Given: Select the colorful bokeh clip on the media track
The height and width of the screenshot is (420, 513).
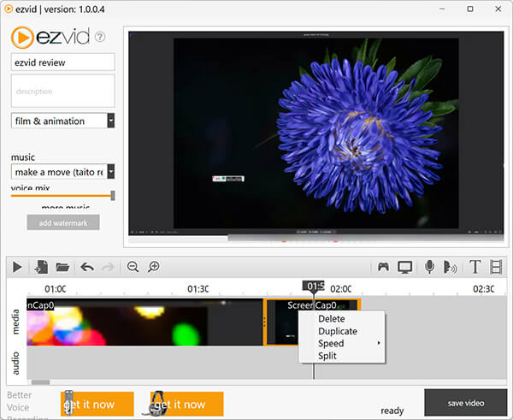Looking at the screenshot, I should pyautogui.click(x=144, y=322).
